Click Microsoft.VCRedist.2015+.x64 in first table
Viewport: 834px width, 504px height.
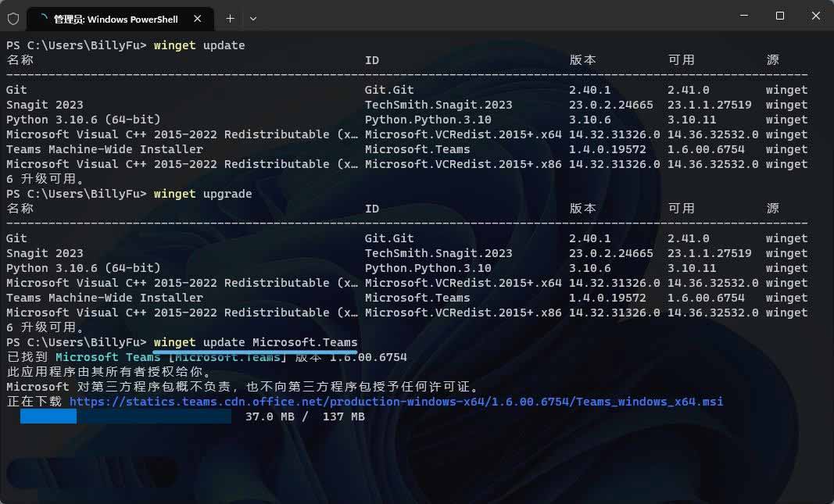click(x=464, y=134)
